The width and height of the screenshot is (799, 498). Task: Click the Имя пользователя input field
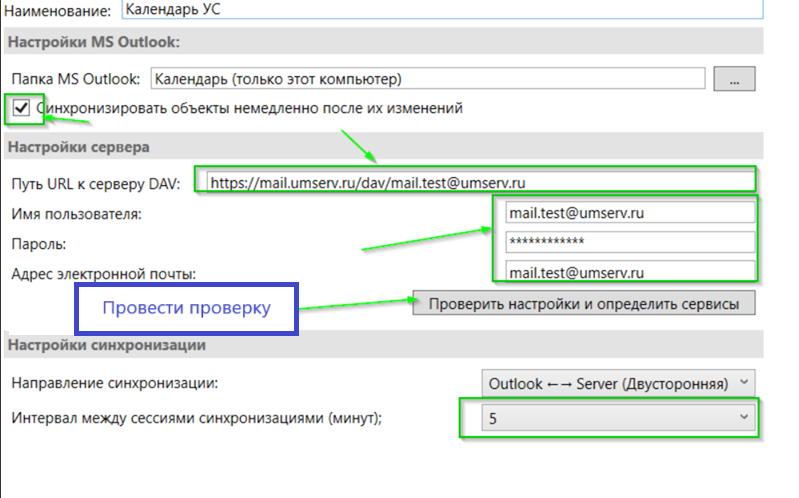tap(627, 212)
